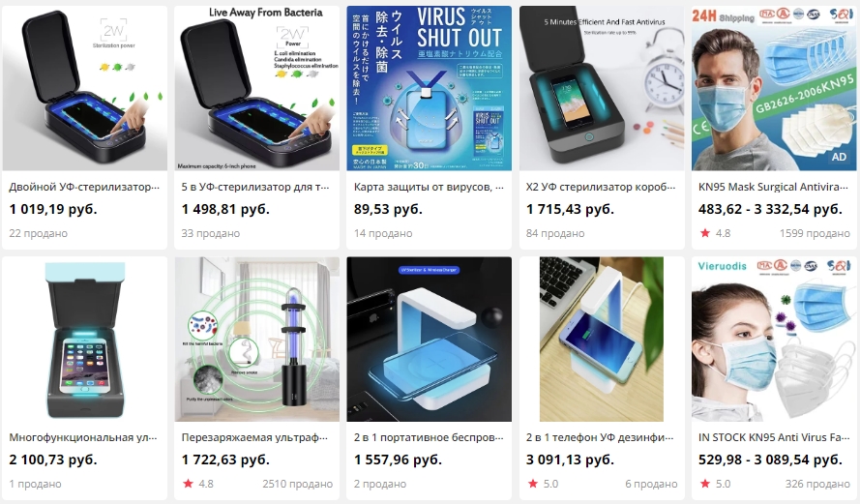This screenshot has width=860, height=504.
Task: Open the '5 в УФ-стерилизатор для т...' title link
Action: click(255, 187)
